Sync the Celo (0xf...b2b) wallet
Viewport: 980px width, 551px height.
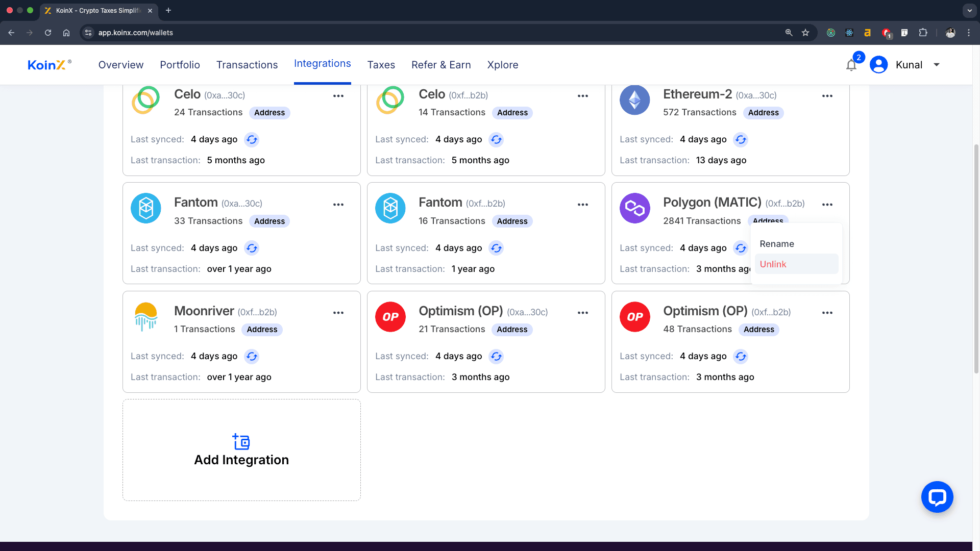(496, 139)
